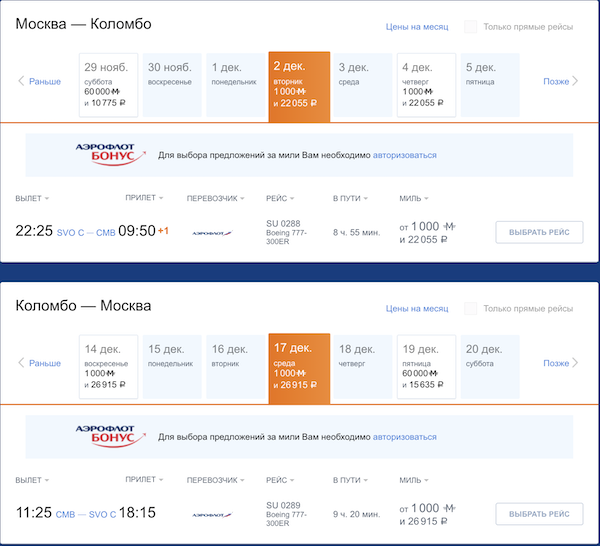The height and width of the screenshot is (546, 600).
Task: Click right chevron in Коломбо — Москва date strip
Action: pos(575,363)
